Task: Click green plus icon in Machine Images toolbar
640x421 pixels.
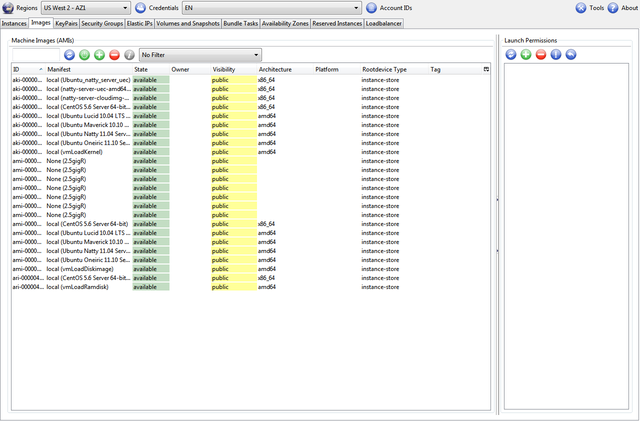Action: [x=99, y=54]
